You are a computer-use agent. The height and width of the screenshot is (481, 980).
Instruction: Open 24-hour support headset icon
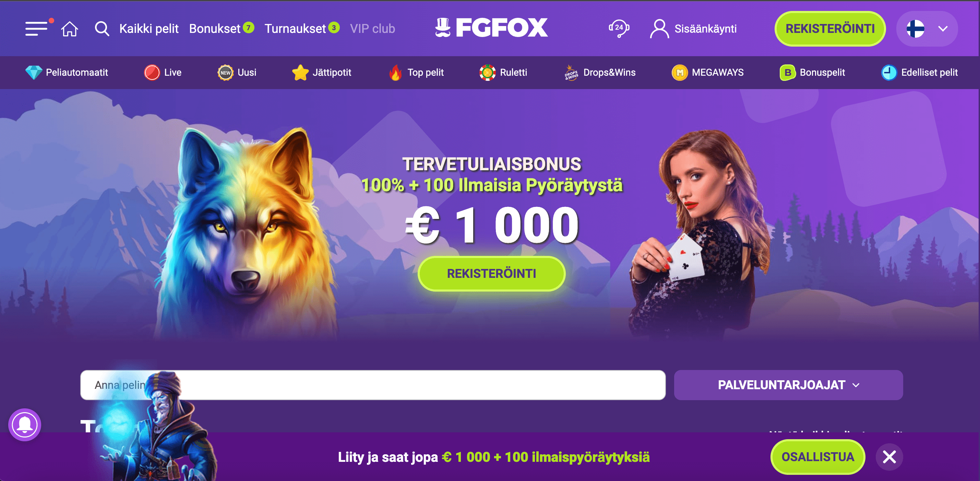click(x=619, y=28)
